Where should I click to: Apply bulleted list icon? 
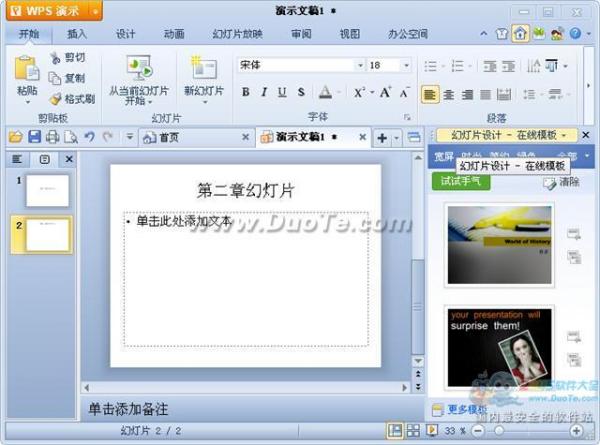pyautogui.click(x=430, y=66)
